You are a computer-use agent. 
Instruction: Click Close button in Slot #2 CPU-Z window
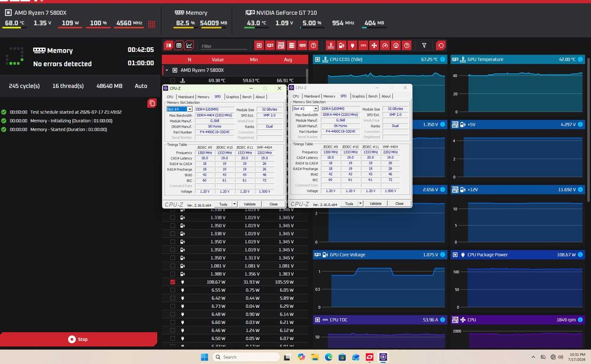tap(399, 203)
